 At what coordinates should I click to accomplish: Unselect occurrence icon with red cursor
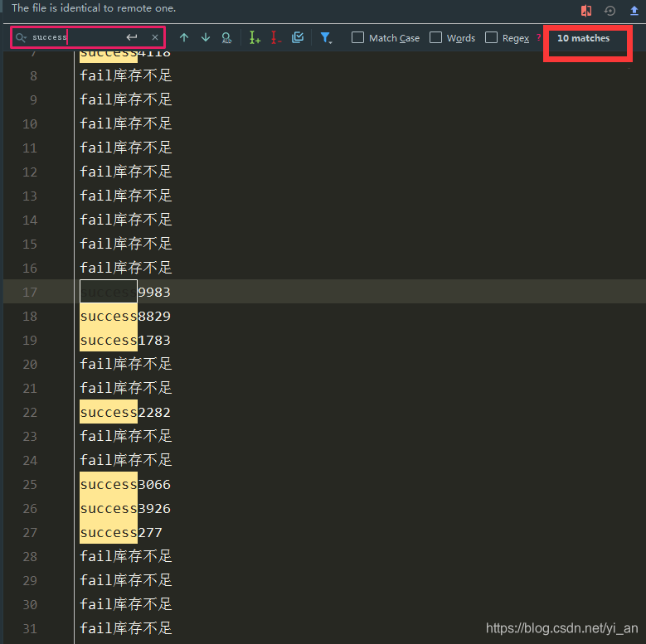click(x=275, y=38)
